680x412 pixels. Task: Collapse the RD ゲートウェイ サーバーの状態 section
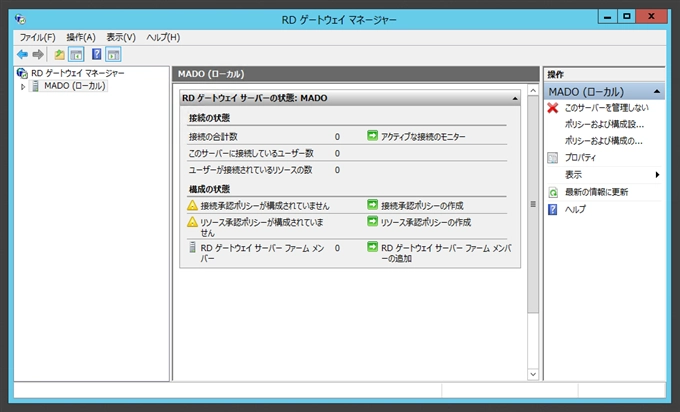(515, 98)
